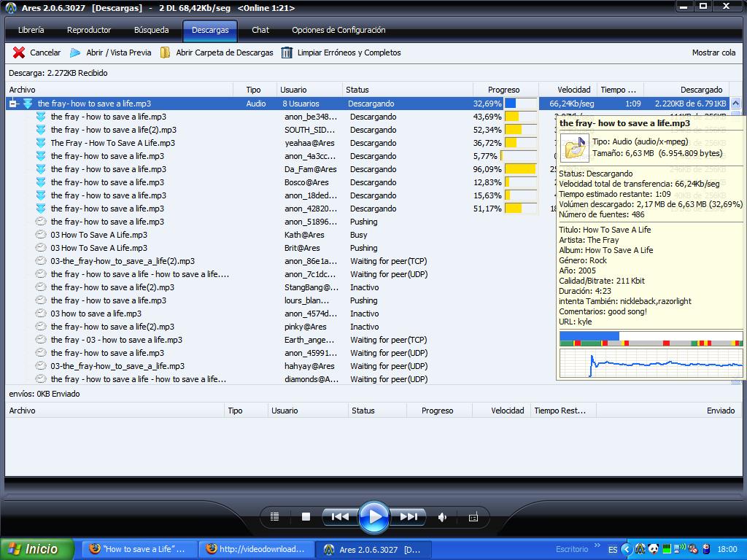Select the Descargas tab
The height and width of the screenshot is (560, 747).
pos(210,30)
